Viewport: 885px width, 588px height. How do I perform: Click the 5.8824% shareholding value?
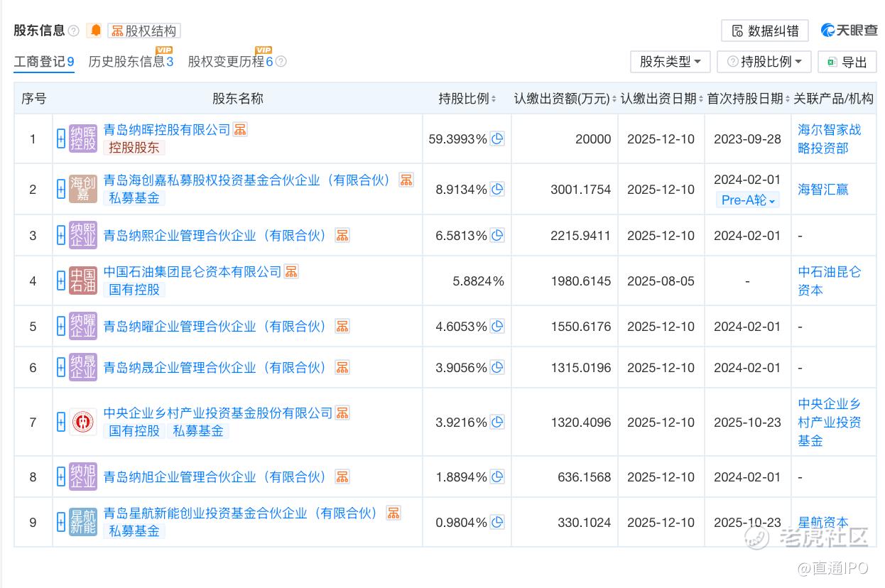(478, 281)
